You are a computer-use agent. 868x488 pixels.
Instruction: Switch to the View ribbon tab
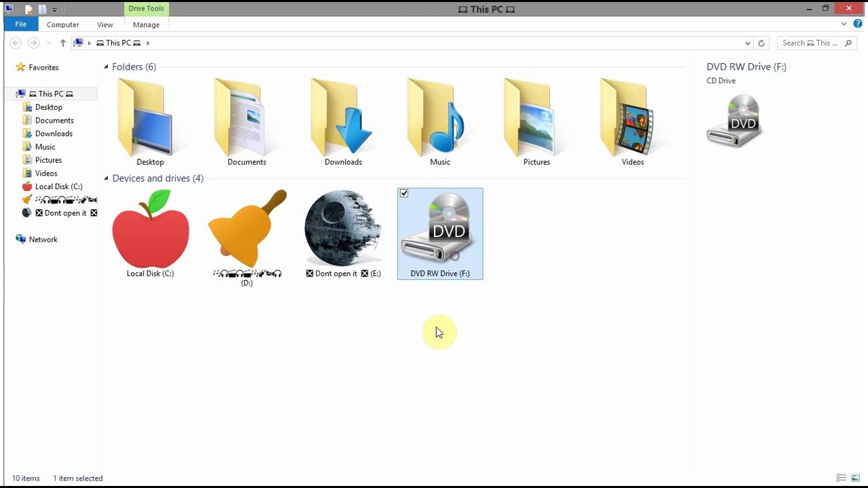pos(104,24)
